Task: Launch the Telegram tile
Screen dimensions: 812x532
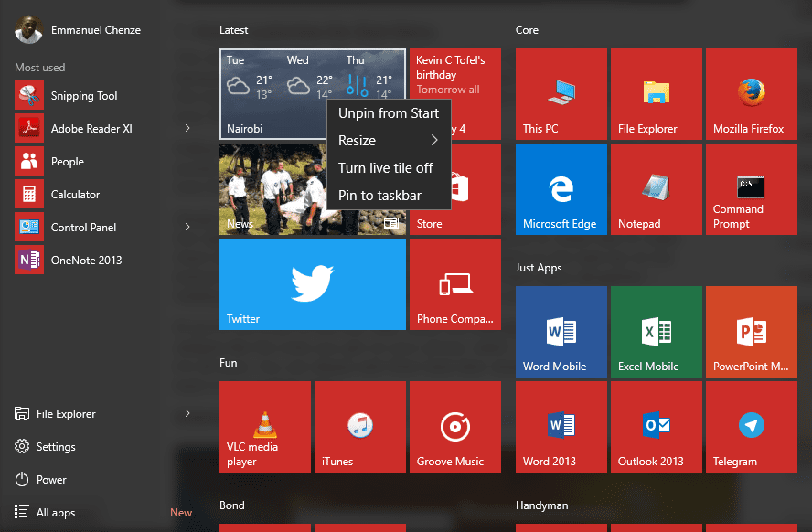Action: point(752,427)
